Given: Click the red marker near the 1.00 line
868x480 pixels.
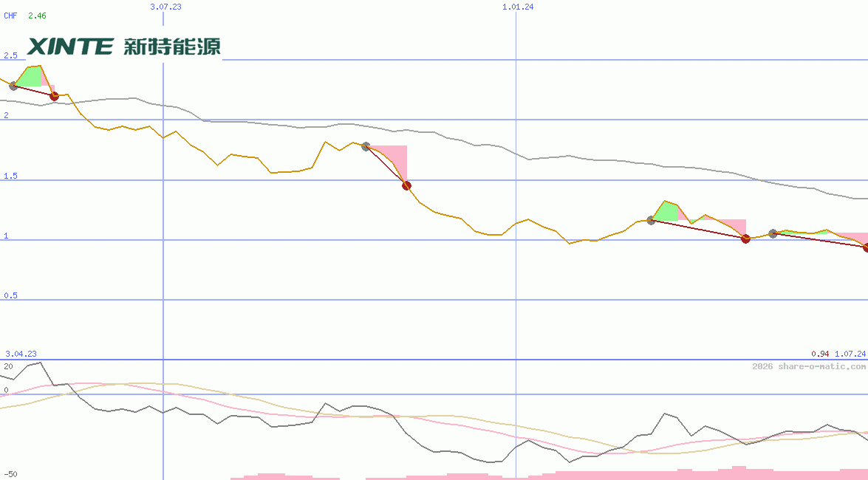Looking at the screenshot, I should coord(745,239).
